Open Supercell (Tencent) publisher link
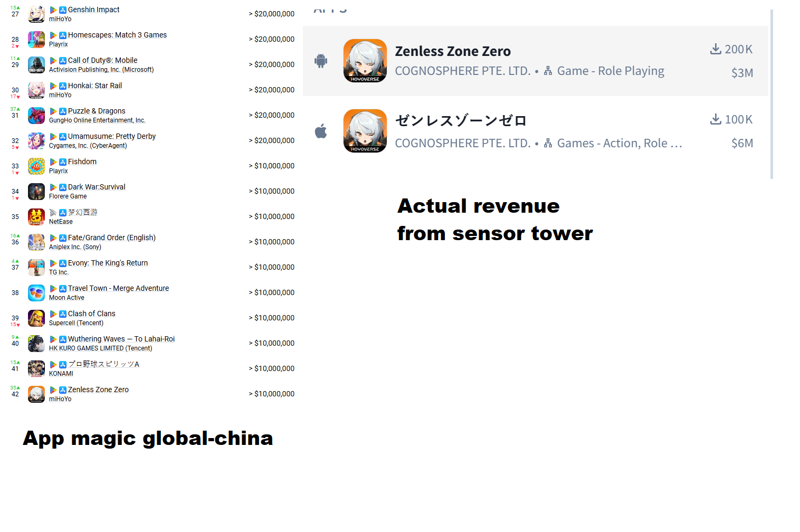This screenshot has width=800, height=532. point(76,323)
